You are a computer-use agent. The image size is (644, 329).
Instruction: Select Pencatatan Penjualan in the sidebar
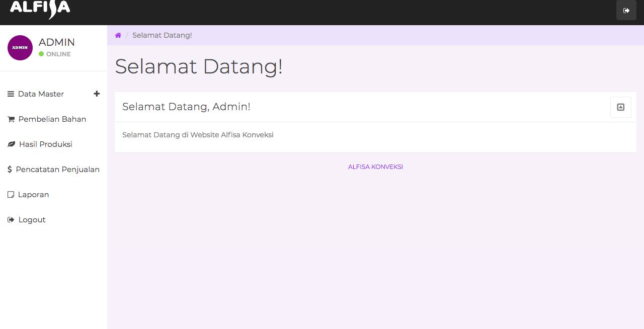pyautogui.click(x=57, y=170)
